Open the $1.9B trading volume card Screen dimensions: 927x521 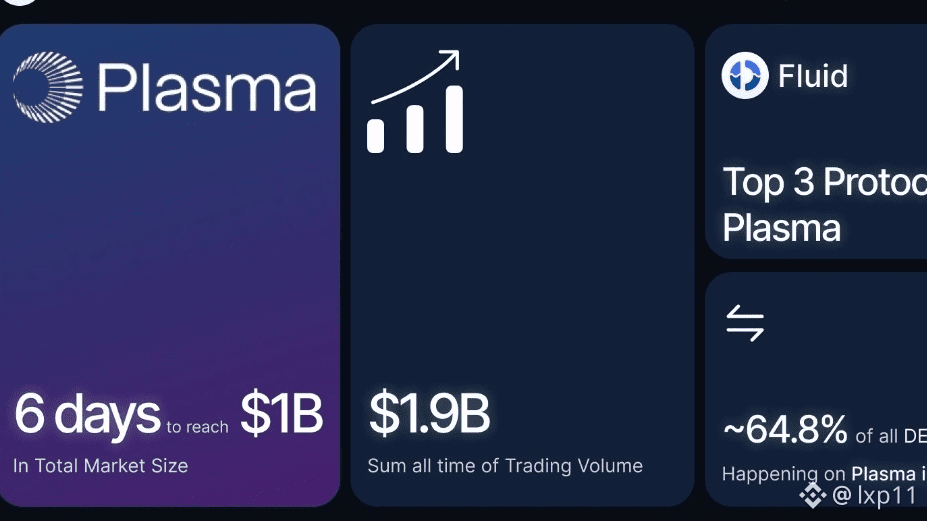522,265
